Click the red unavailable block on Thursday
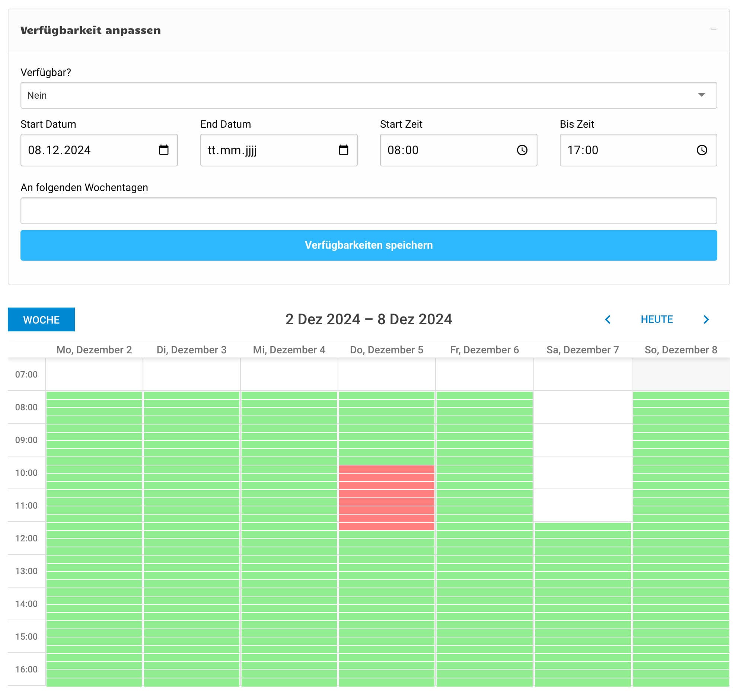The image size is (740, 700). 386,497
